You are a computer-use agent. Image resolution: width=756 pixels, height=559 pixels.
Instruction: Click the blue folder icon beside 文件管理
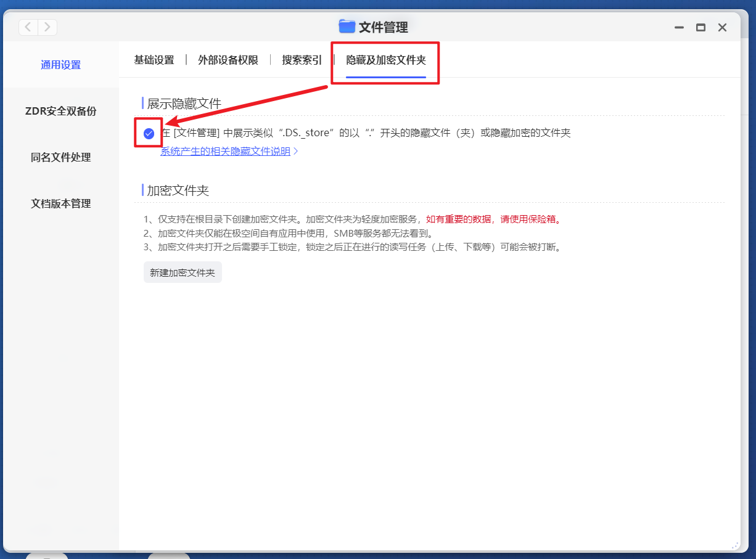point(348,27)
